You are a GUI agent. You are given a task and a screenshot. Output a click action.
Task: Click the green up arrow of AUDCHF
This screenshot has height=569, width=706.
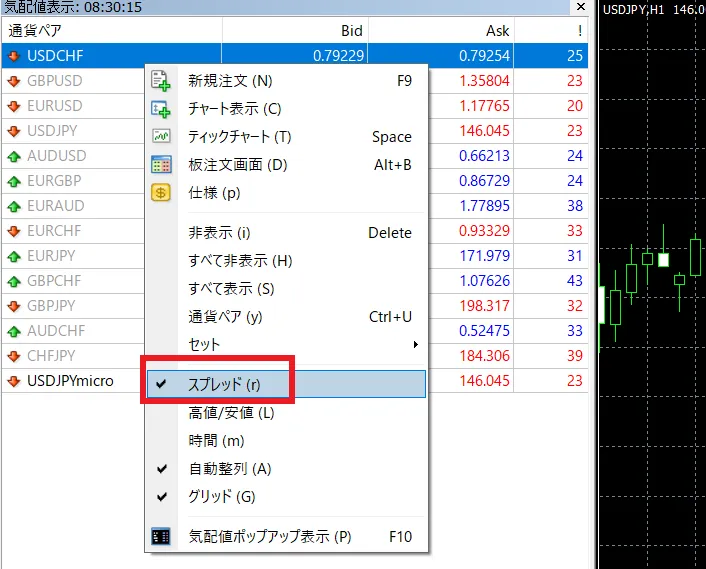tap(14, 331)
